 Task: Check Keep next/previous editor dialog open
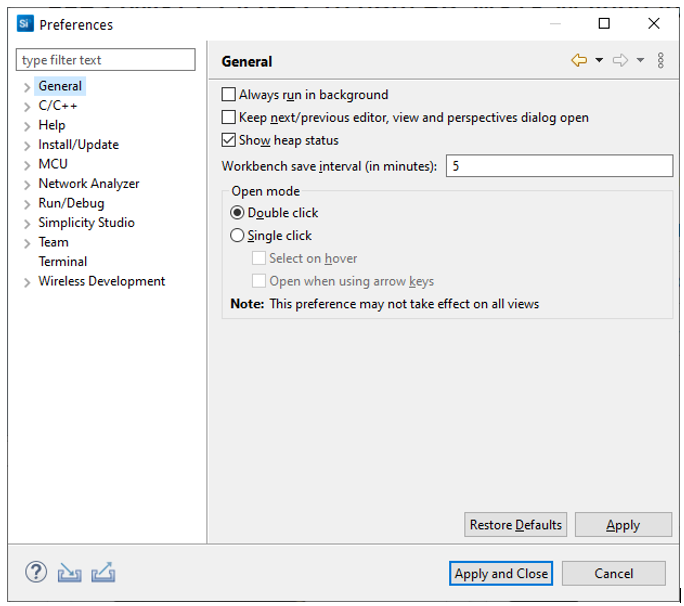[x=228, y=118]
